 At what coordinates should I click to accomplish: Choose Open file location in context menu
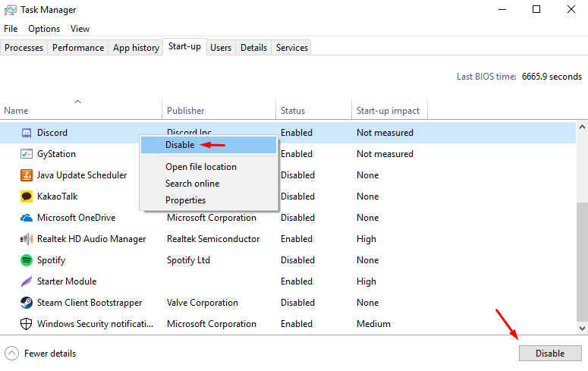[209, 167]
